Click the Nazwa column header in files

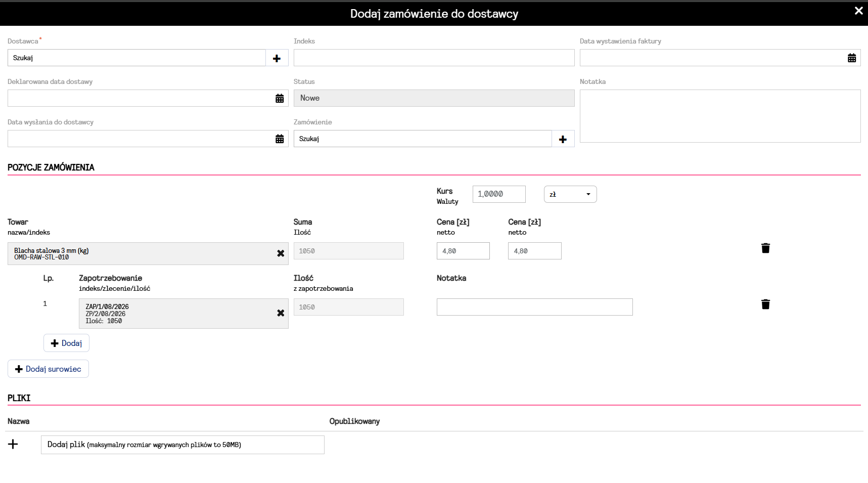pyautogui.click(x=19, y=421)
